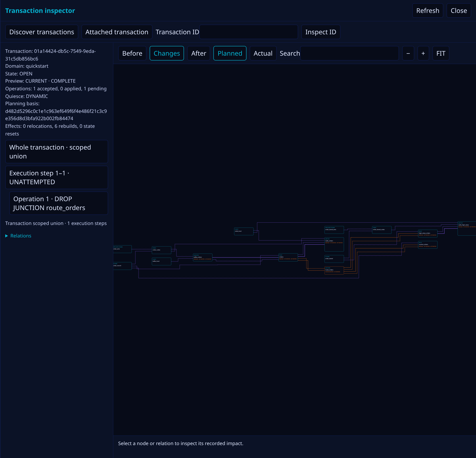The height and width of the screenshot is (458, 476).
Task: Click the Refresh button
Action: click(x=427, y=10)
